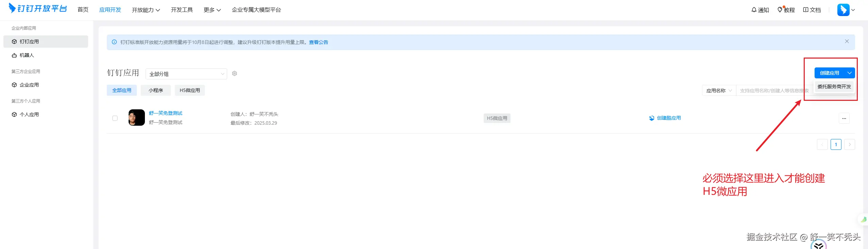The width and height of the screenshot is (868, 249).
Task: Click the 创建应用 button
Action: (829, 73)
